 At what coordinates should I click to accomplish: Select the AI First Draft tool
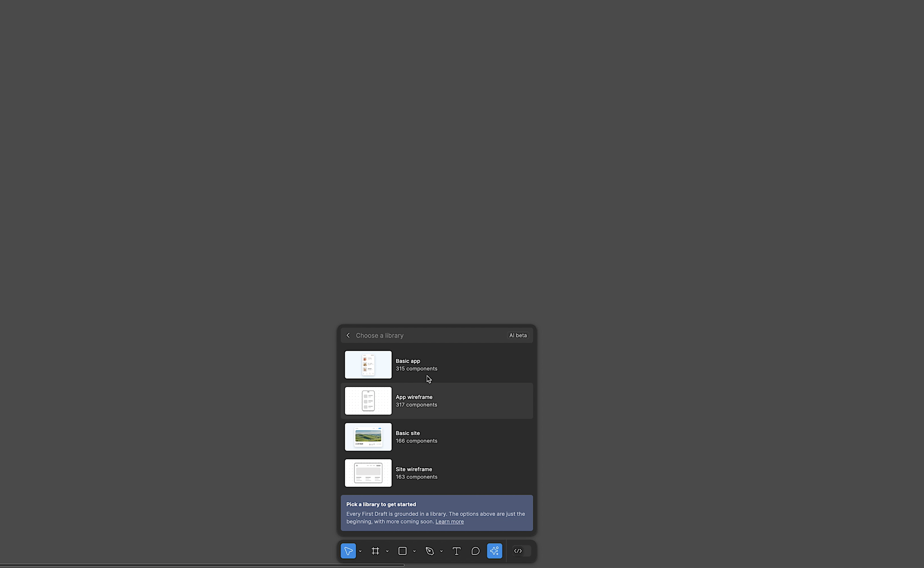[x=495, y=551]
